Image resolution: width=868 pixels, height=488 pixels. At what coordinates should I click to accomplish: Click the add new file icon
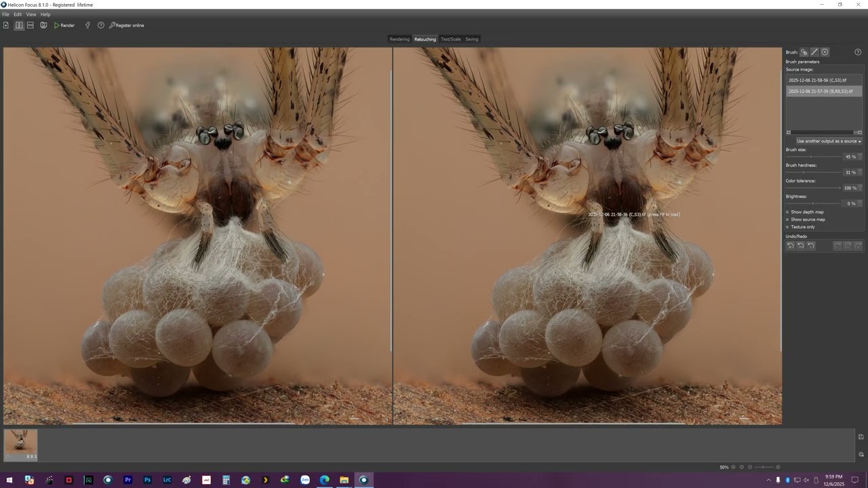pos(6,25)
